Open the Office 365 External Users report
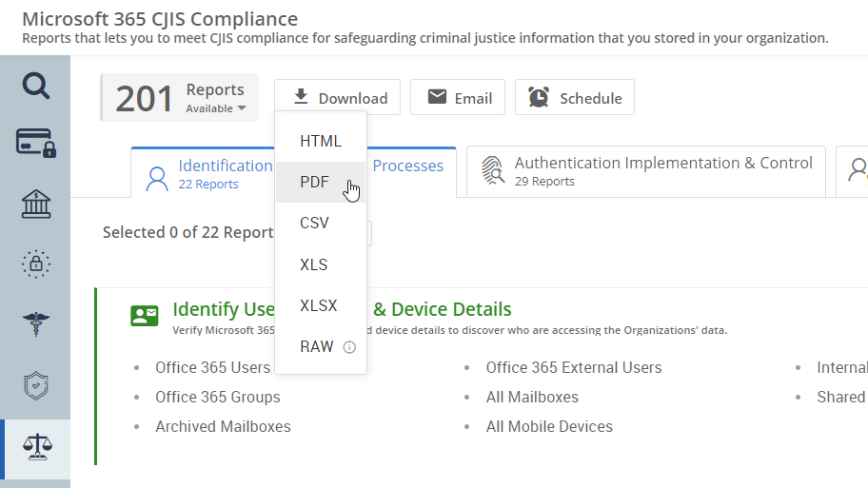Image resolution: width=868 pixels, height=488 pixels. (x=573, y=368)
